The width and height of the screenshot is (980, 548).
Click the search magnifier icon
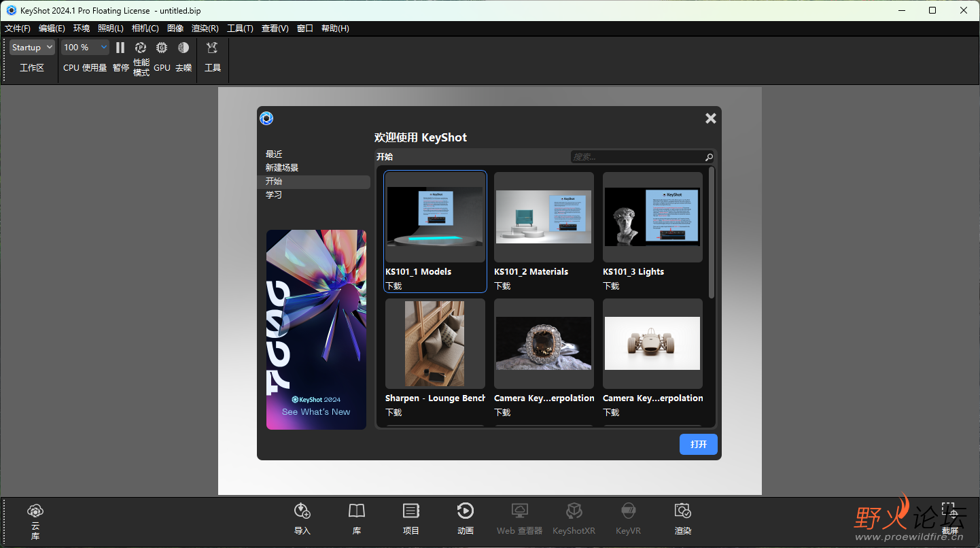tap(709, 157)
